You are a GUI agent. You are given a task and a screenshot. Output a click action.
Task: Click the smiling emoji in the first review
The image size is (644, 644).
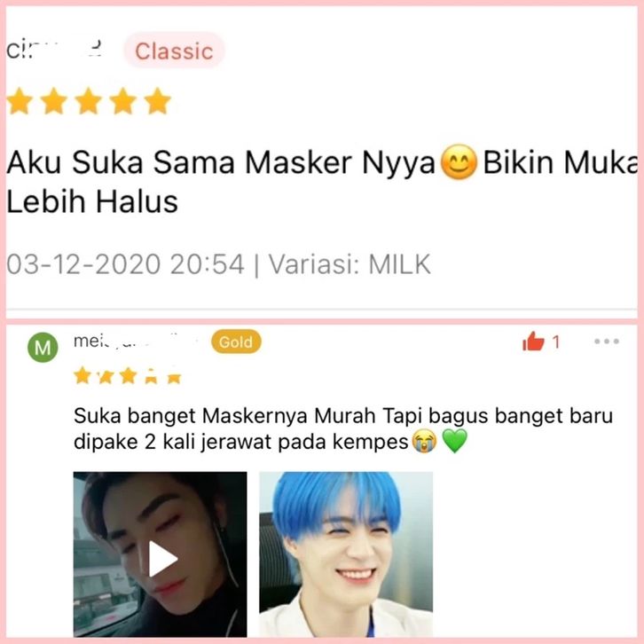click(459, 162)
